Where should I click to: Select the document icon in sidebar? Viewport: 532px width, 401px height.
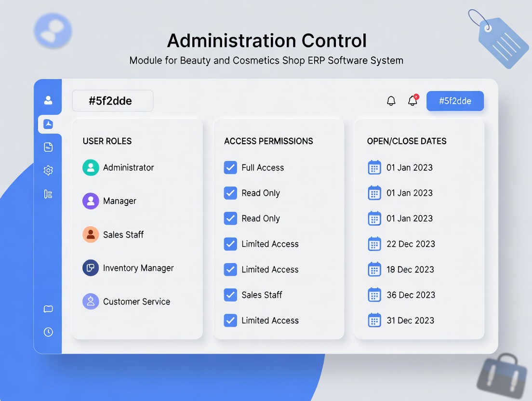point(48,147)
